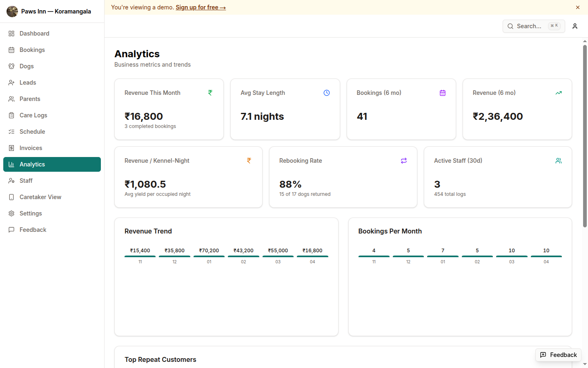Click the Leads icon in the sidebar
Screen dimensions: 588x368
click(11, 82)
